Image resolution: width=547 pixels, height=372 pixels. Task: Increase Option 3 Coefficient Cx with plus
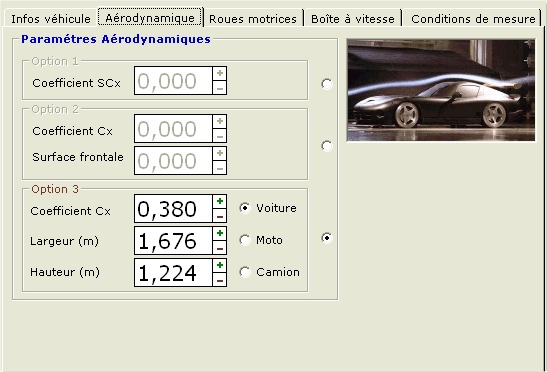point(220,201)
